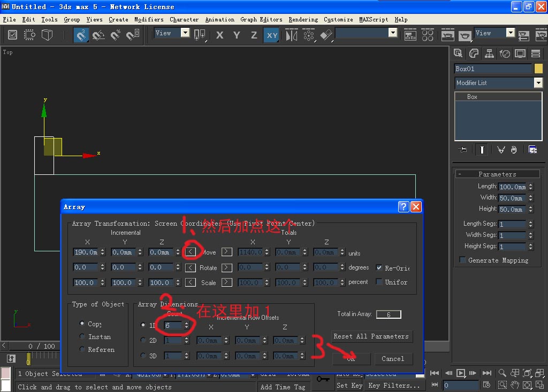Open the Motion panel tab icon
Image resolution: width=548 pixels, height=392 pixels.
click(x=505, y=53)
